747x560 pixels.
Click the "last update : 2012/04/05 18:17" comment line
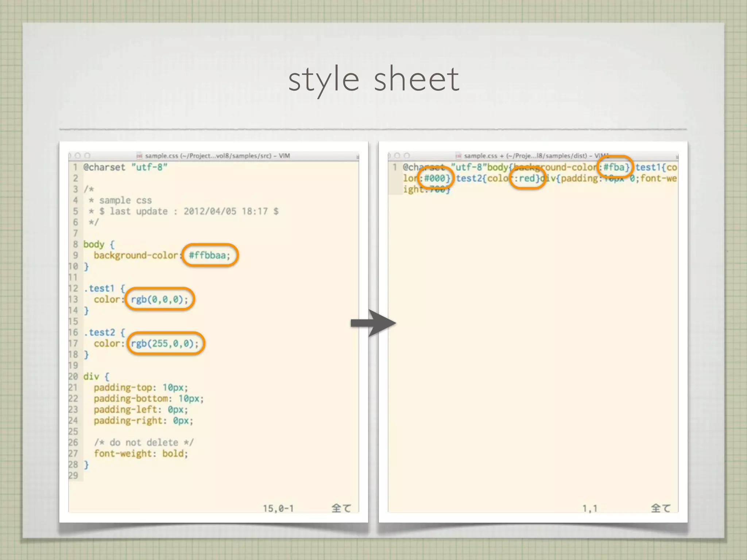184,211
